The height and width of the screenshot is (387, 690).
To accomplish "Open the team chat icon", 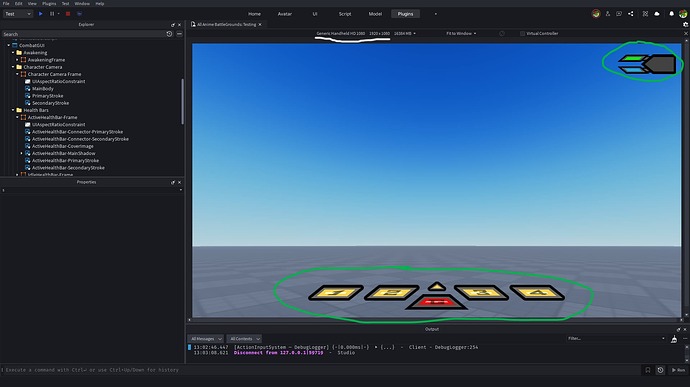I will coord(619,14).
